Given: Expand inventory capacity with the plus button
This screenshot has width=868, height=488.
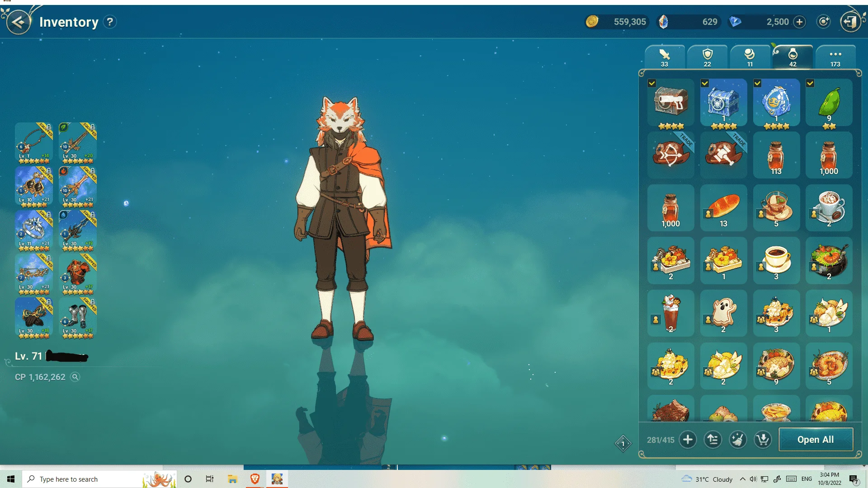Looking at the screenshot, I should (688, 439).
